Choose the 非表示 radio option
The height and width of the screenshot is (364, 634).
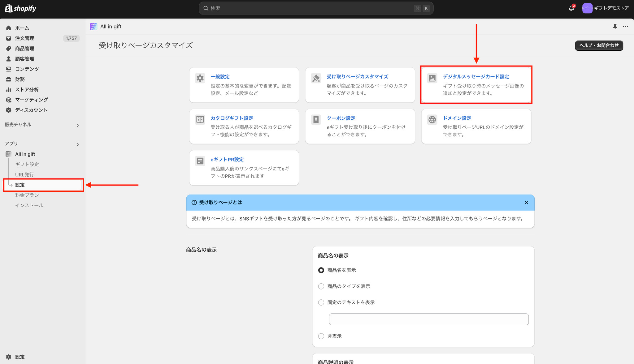(x=321, y=336)
